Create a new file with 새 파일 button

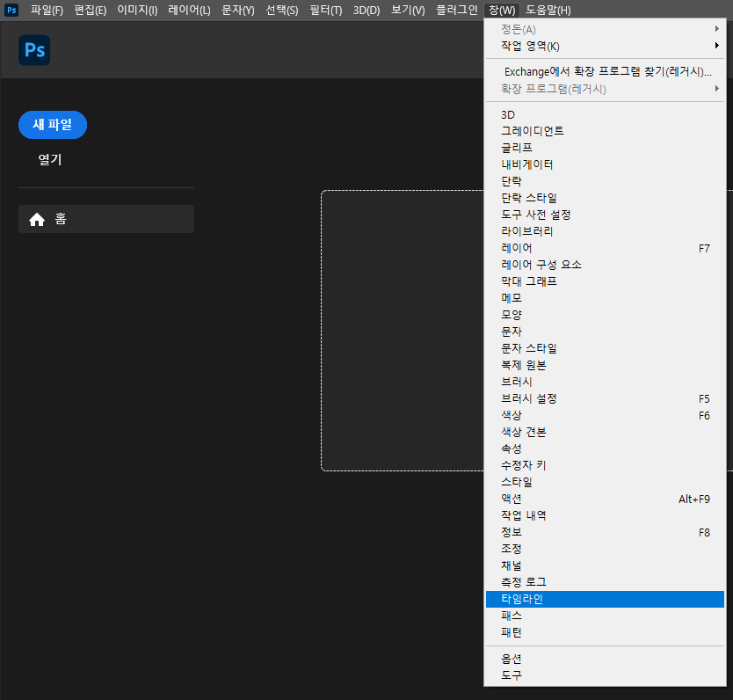[53, 125]
